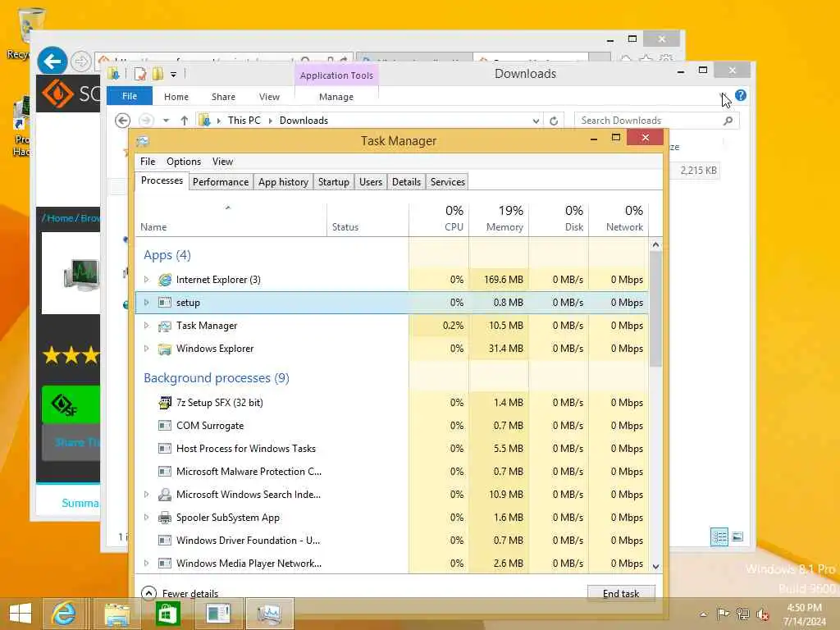This screenshot has width=840, height=630.
Task: Open the Action Center flag icon
Action: pyautogui.click(x=723, y=614)
